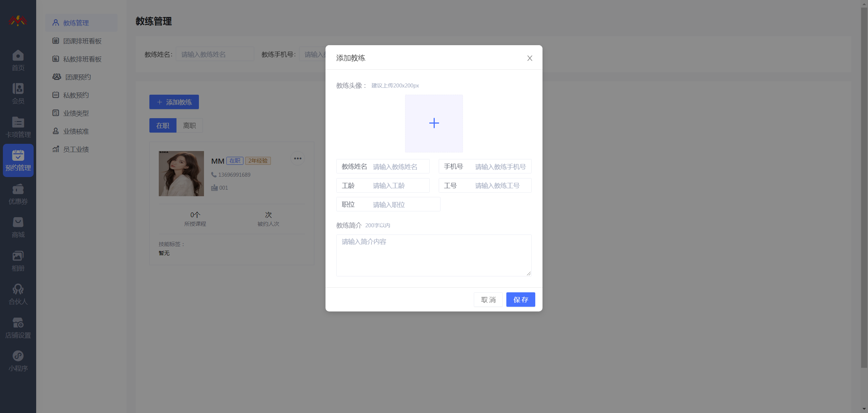Open 教练管理 in the submenu

(x=81, y=23)
